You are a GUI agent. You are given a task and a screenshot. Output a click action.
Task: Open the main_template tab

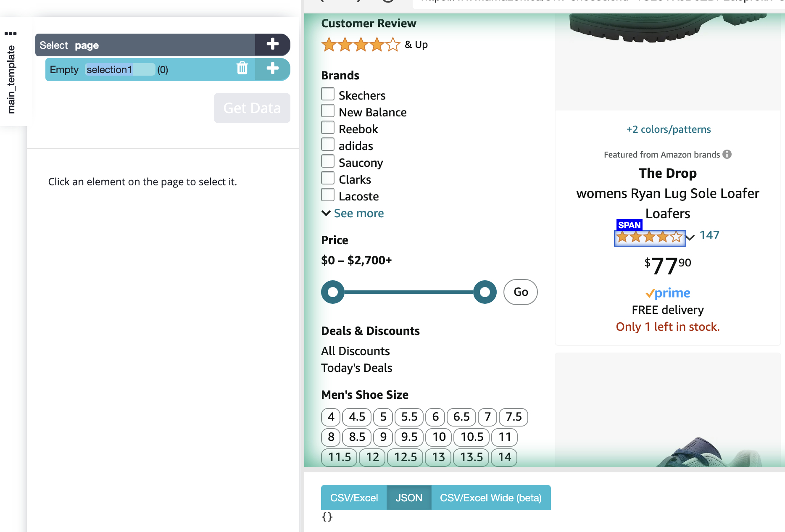pyautogui.click(x=11, y=79)
